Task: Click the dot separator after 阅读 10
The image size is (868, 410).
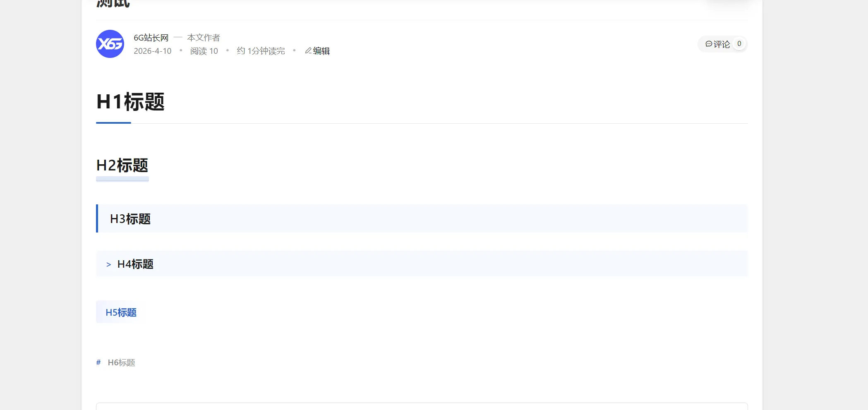Action: point(227,50)
